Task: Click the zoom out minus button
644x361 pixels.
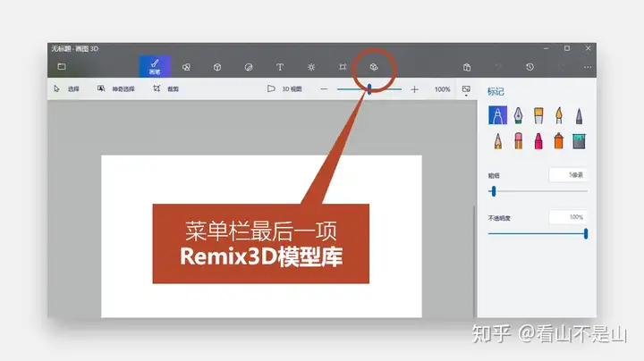Action: [x=324, y=89]
